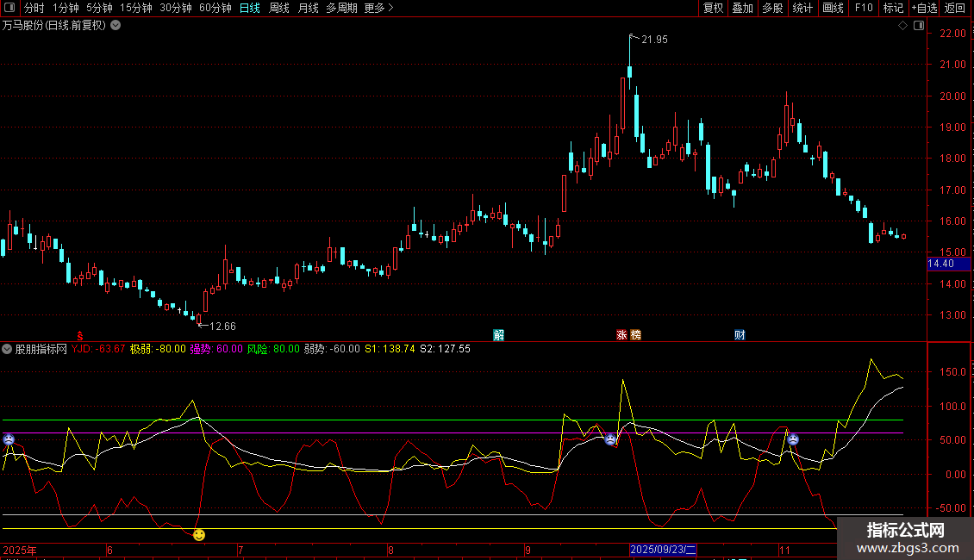Click the orange 榜 event marker icon
Image resolution: width=974 pixels, height=560 pixels.
coord(636,335)
